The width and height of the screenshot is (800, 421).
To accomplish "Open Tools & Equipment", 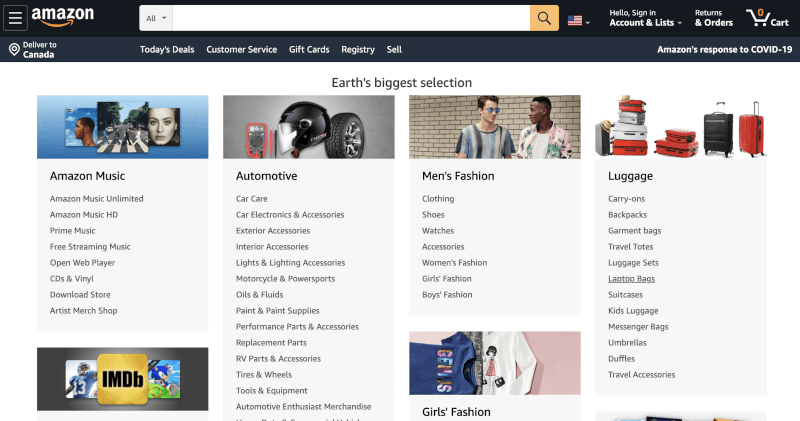I will pyautogui.click(x=271, y=390).
